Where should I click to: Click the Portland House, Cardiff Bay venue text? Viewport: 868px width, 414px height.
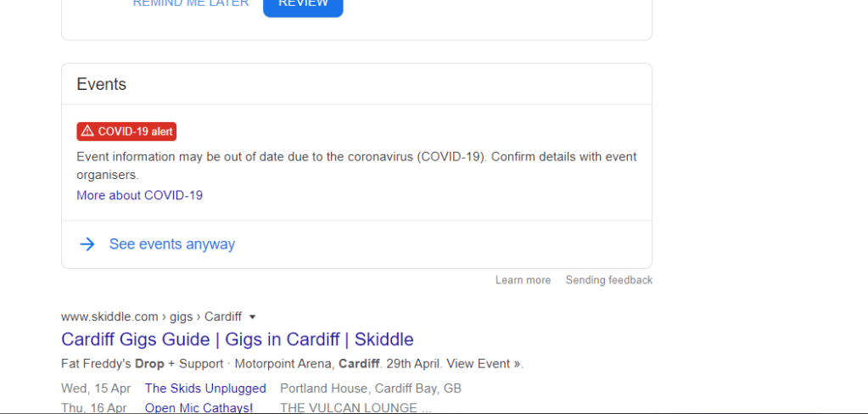click(370, 389)
